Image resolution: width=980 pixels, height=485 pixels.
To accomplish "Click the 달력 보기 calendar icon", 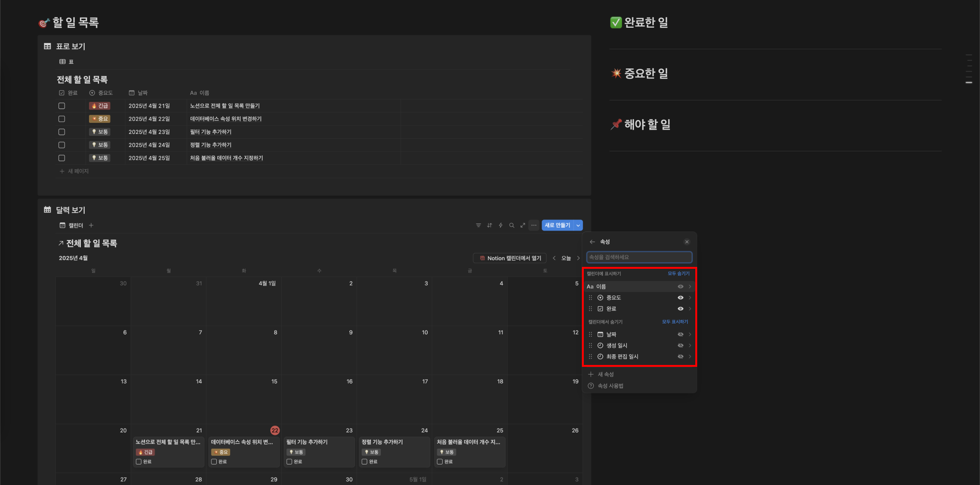I will click(47, 210).
